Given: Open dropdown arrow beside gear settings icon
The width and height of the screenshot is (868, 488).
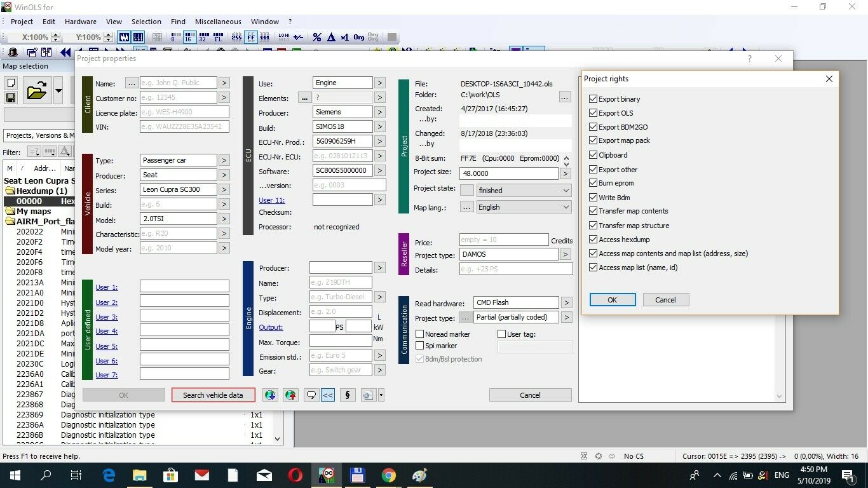Looking at the screenshot, I should (x=381, y=395).
